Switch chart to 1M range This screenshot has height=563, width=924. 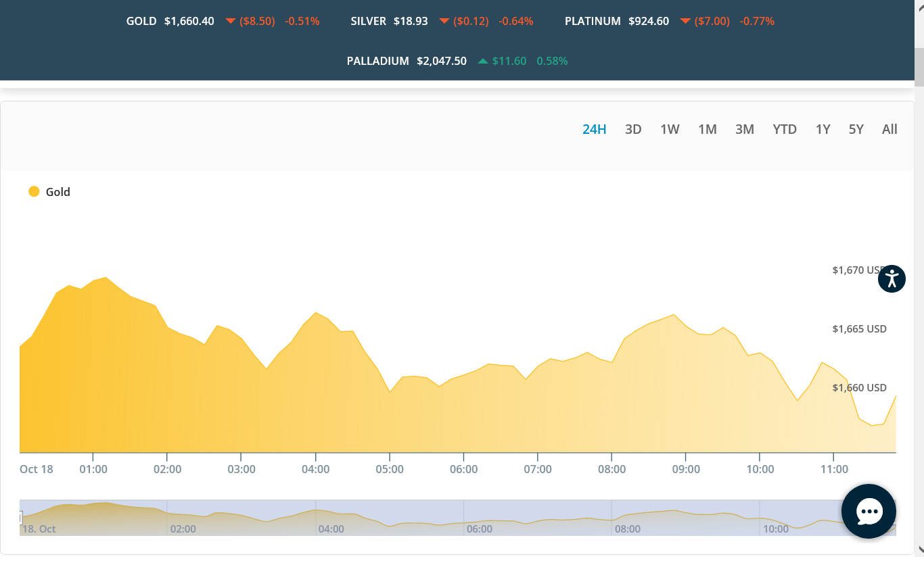coord(708,129)
